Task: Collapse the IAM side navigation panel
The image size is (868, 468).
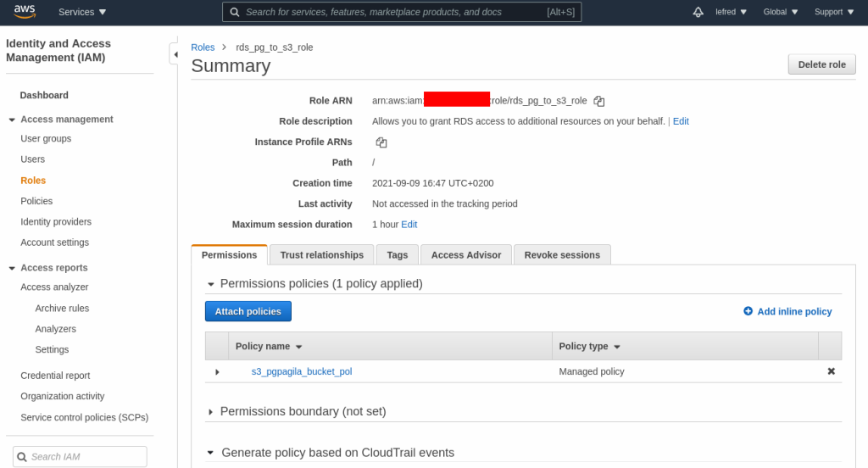Action: (x=175, y=54)
